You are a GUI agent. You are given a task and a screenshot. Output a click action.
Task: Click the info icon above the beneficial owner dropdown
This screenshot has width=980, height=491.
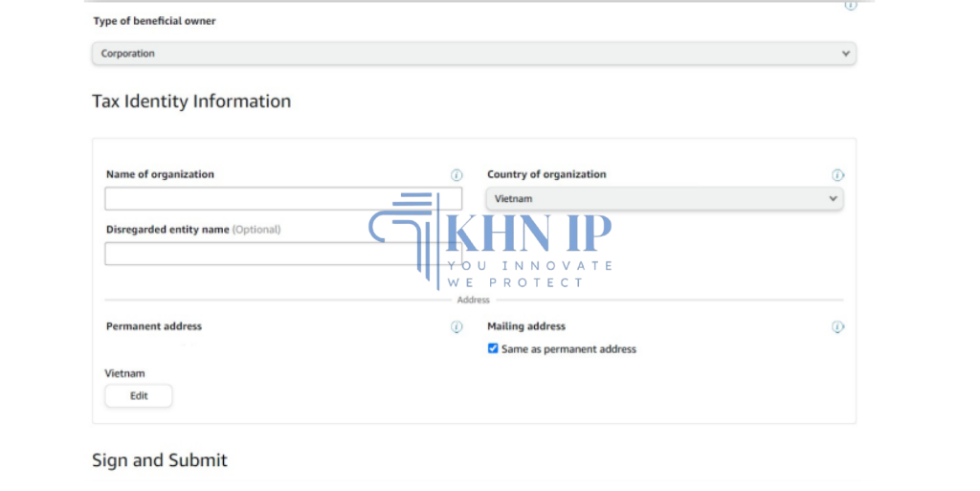coord(850,5)
